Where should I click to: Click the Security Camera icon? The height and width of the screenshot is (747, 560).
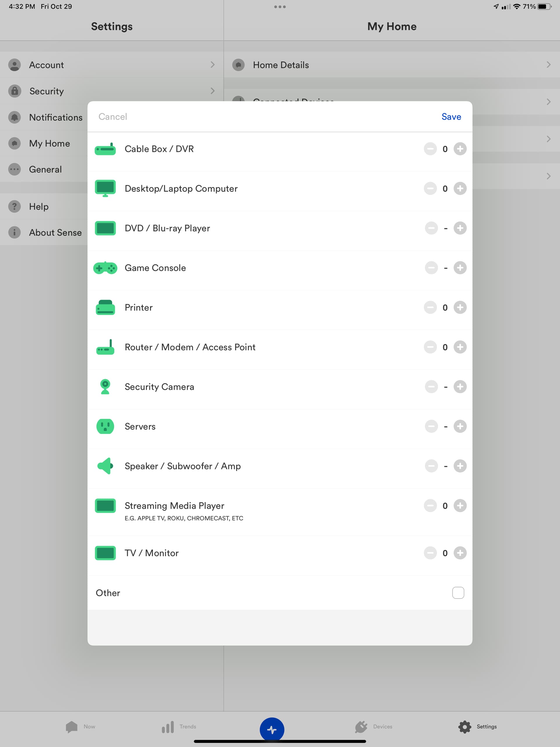coord(105,387)
